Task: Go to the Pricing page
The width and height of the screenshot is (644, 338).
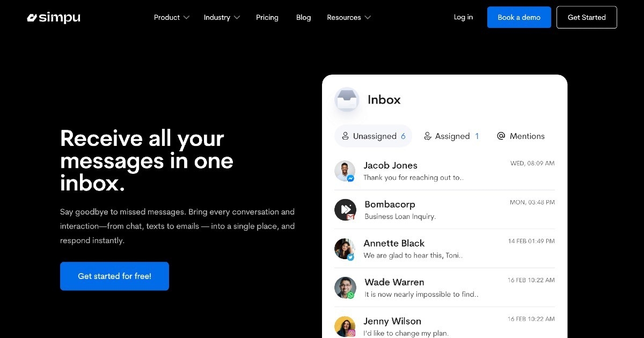Action: (267, 18)
